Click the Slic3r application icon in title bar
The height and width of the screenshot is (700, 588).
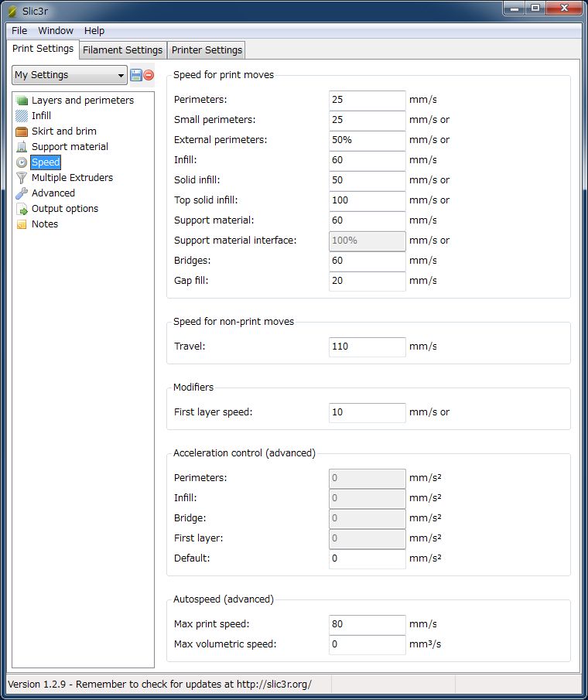point(12,11)
